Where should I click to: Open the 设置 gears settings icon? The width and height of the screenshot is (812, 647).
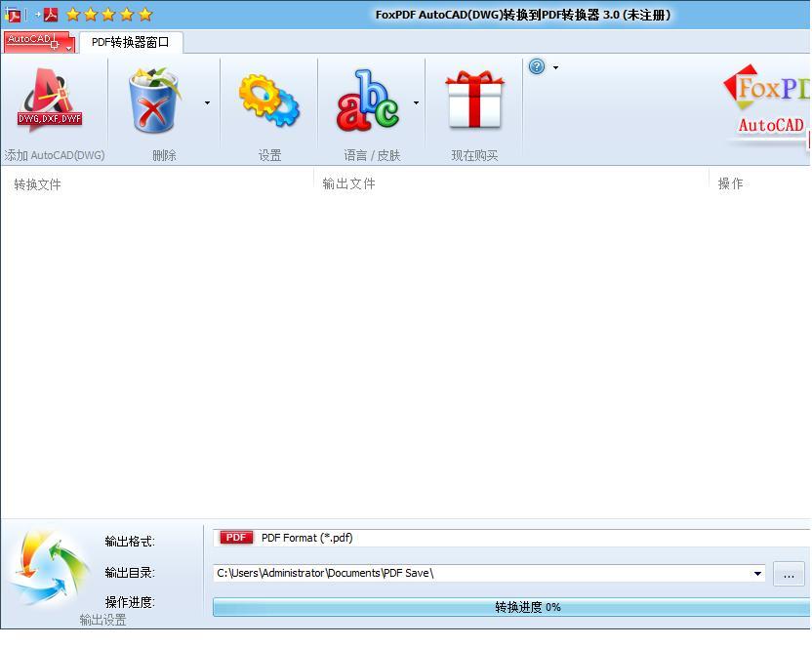(x=269, y=101)
